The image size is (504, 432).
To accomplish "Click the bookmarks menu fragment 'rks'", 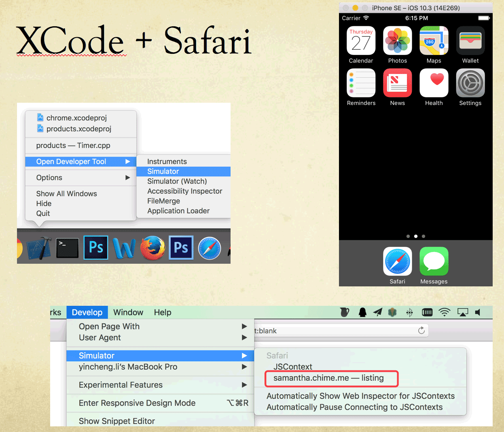I will click(56, 312).
